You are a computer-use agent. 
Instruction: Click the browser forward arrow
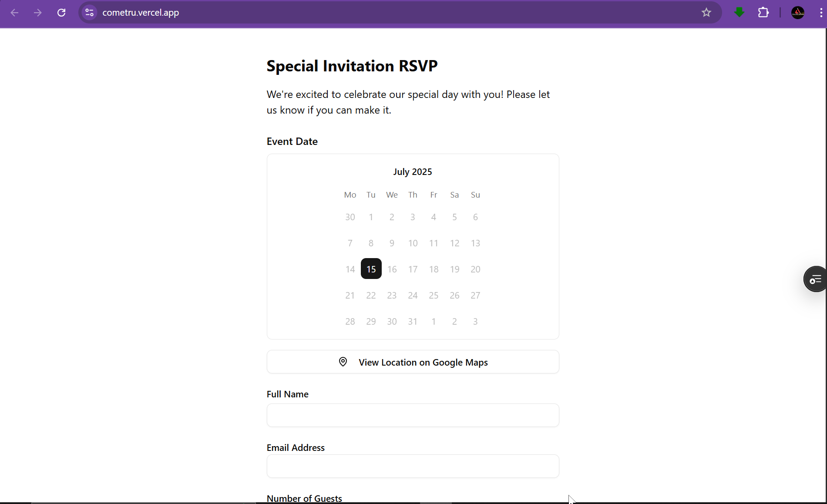click(x=38, y=13)
